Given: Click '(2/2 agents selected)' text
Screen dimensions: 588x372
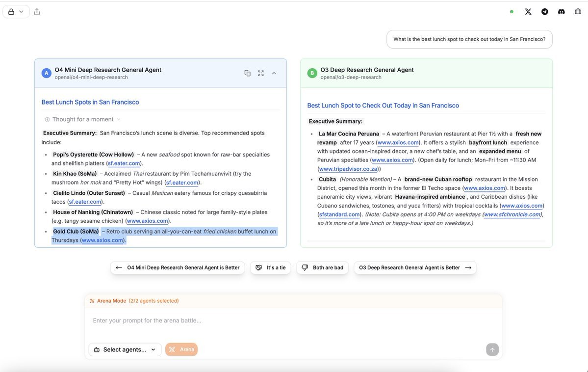Looking at the screenshot, I should [x=154, y=301].
